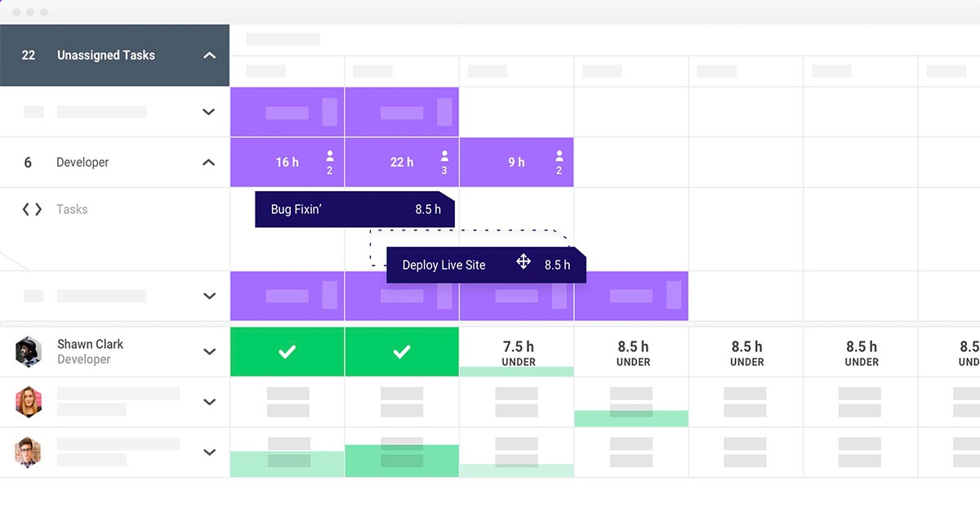980x513 pixels.
Task: Click the avatar of the teammate below Shawn Clark
Action: [x=29, y=402]
